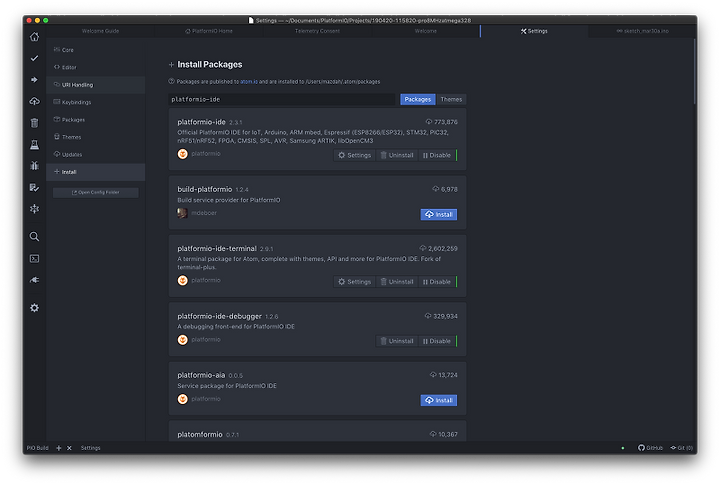This screenshot has width=720, height=485.
Task: Click the gear icon in left sidebar
Action: [x=34, y=308]
